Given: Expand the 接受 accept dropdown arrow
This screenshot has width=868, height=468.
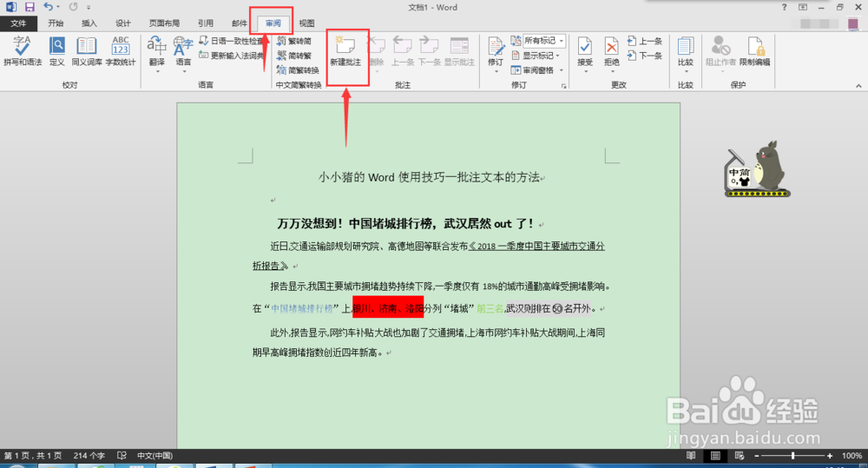Looking at the screenshot, I should pos(585,71).
